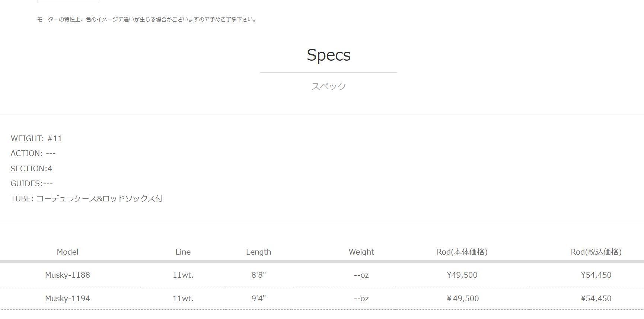Click the 8'8" length value
644x319 pixels.
point(258,275)
